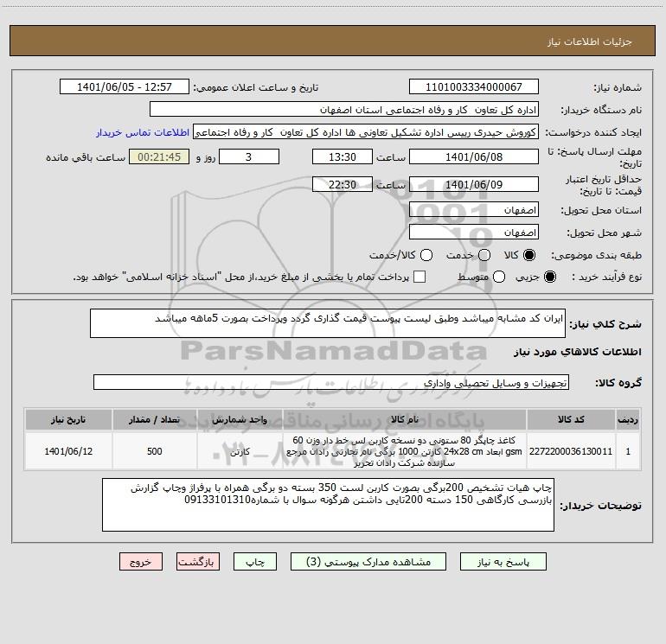Screen dimensions: 666x644
Task: Click the پاسخ به نیاز button
Action: tap(503, 562)
